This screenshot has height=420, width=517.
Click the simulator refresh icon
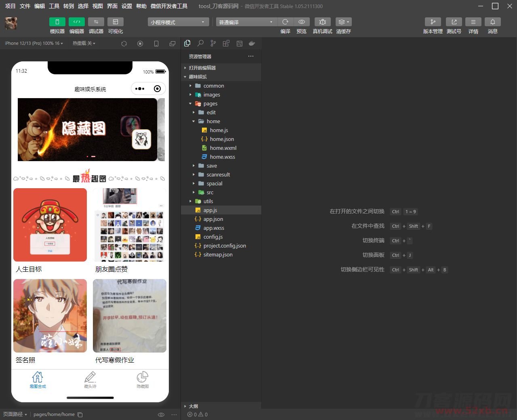coord(124,43)
